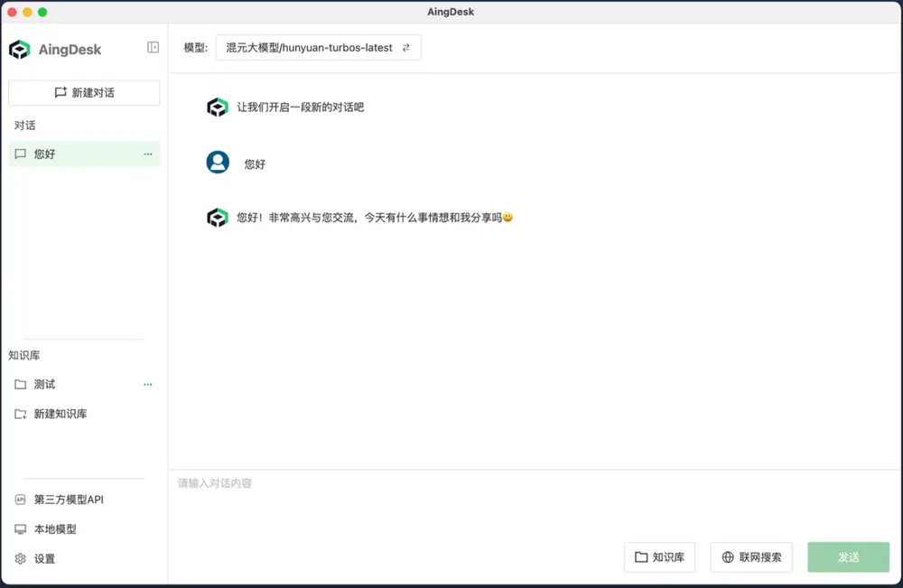Screen dimensions: 903x588
Task: Click the 新建知识库 folder-plus icon
Action: click(x=21, y=415)
